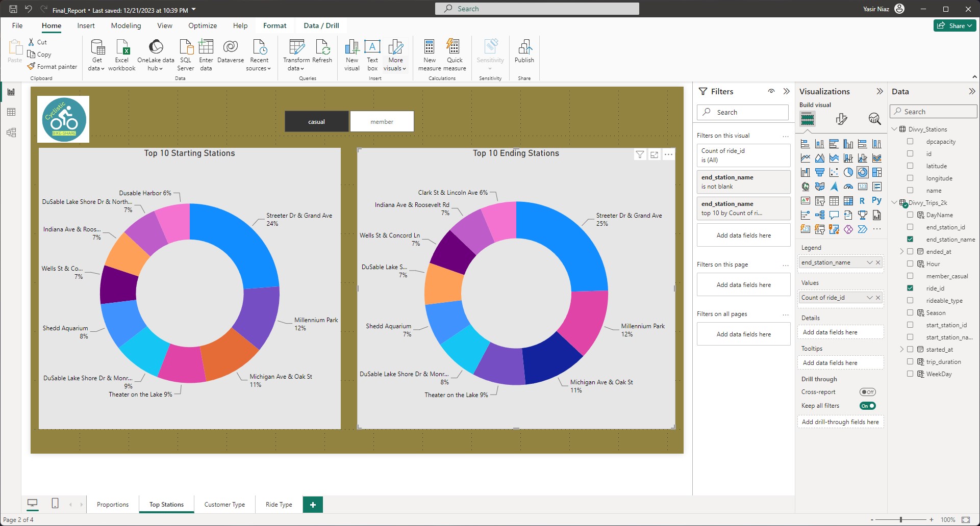Search in the Filters pane
Viewport: 980px width, 526px height.
743,112
